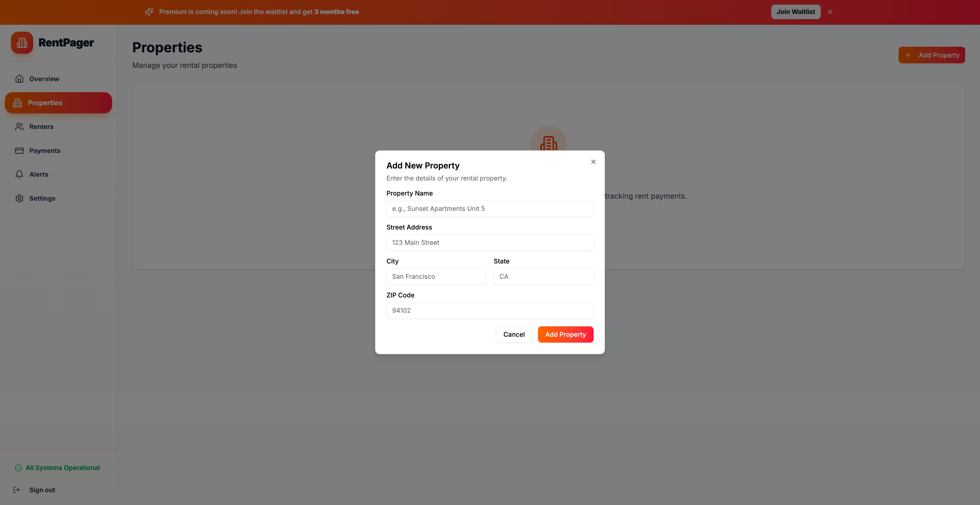Click the Overview home icon
The image size is (980, 505).
pos(19,79)
